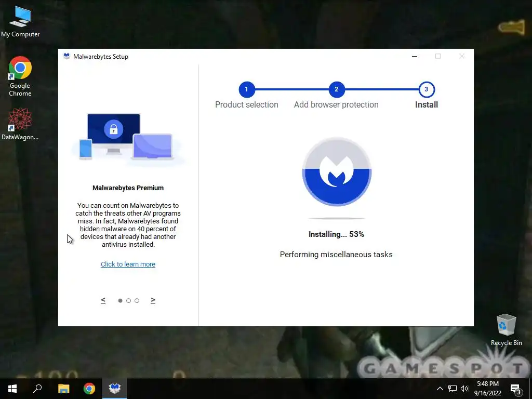Viewport: 532px width, 399px height.
Task: Click step 3 Install circle
Action: pyautogui.click(x=427, y=89)
